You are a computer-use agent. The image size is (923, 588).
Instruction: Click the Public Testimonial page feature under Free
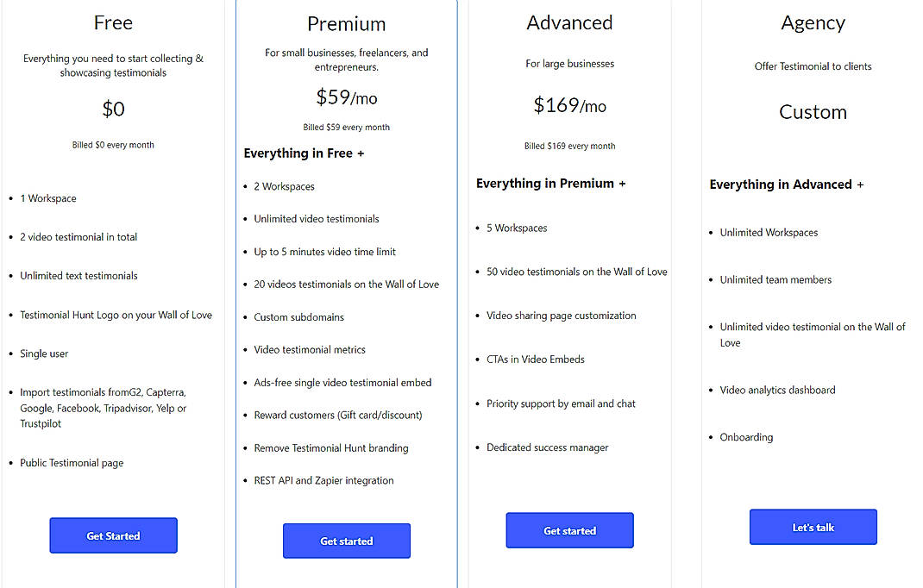(x=72, y=462)
